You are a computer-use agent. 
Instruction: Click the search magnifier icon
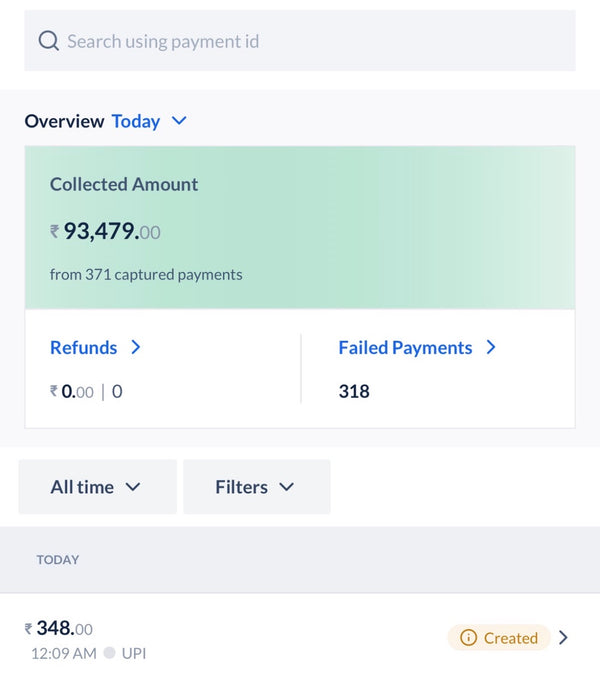tap(48, 41)
